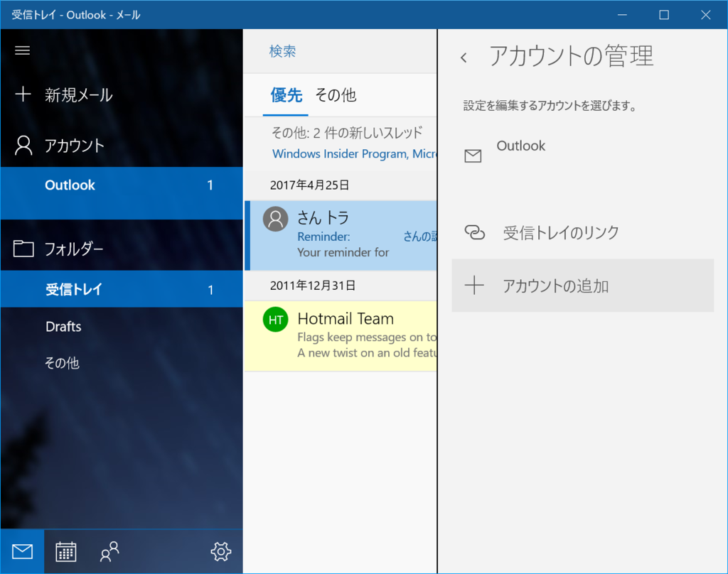Click the 2011年12月31日 date header
728x574 pixels.
coord(313,286)
